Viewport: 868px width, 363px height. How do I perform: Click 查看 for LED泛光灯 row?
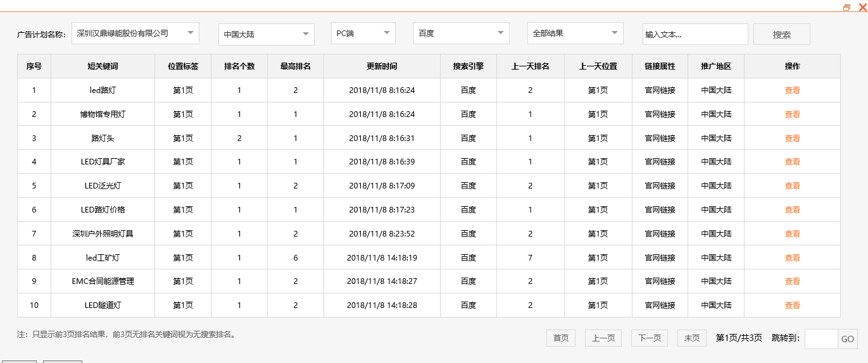click(x=792, y=186)
